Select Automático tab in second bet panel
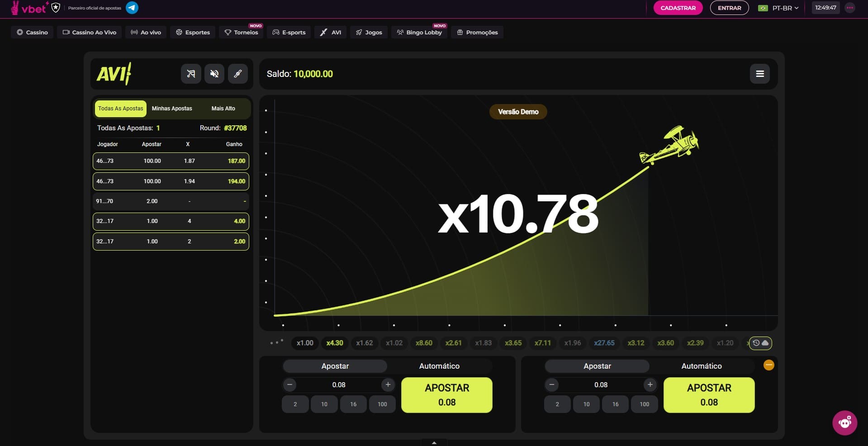The height and width of the screenshot is (446, 868). click(x=702, y=366)
